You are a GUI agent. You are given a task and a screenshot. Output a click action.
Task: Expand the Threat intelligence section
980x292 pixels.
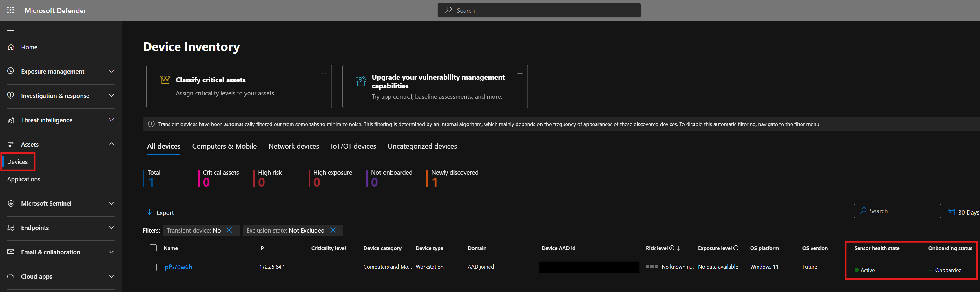click(111, 120)
